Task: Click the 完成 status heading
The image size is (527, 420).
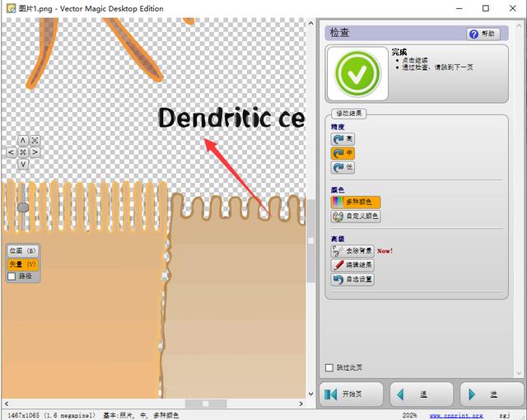Action: click(x=399, y=52)
